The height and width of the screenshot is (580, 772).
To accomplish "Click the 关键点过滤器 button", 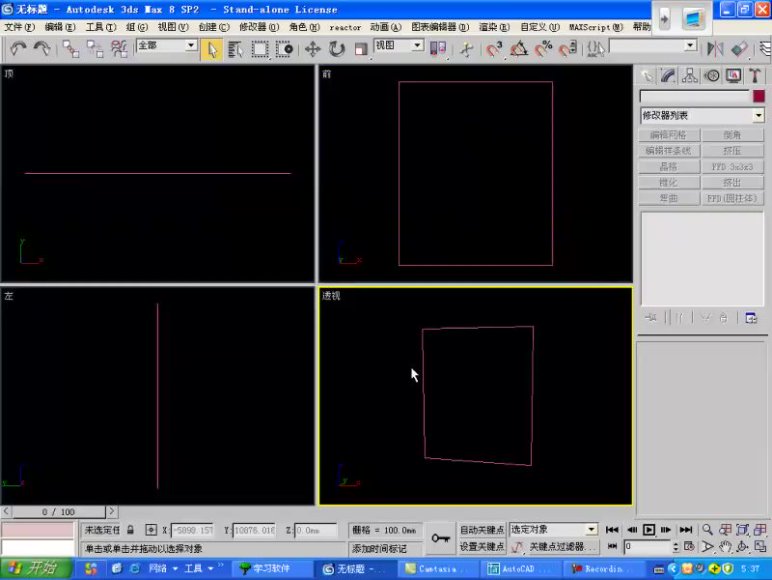I will tap(562, 546).
